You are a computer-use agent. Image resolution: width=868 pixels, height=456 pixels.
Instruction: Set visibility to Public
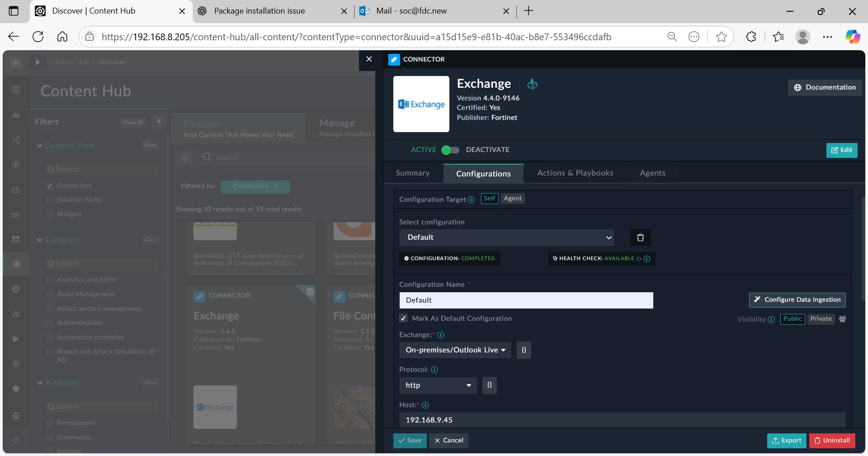(x=793, y=319)
